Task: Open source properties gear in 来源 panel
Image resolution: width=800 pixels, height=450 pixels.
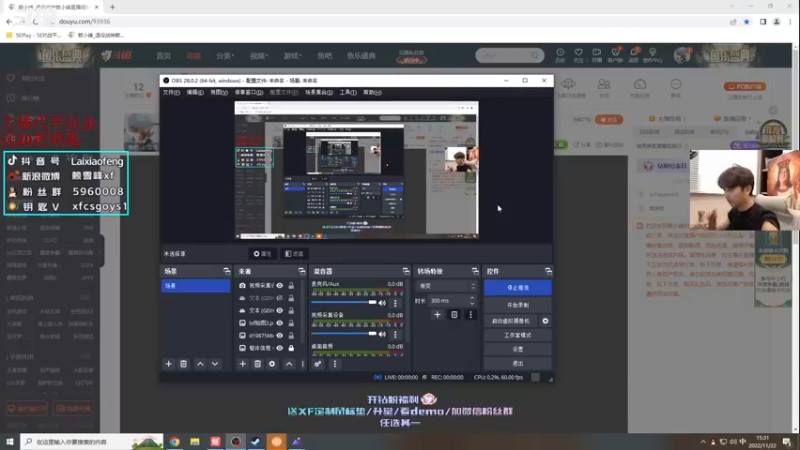Action: (272, 364)
